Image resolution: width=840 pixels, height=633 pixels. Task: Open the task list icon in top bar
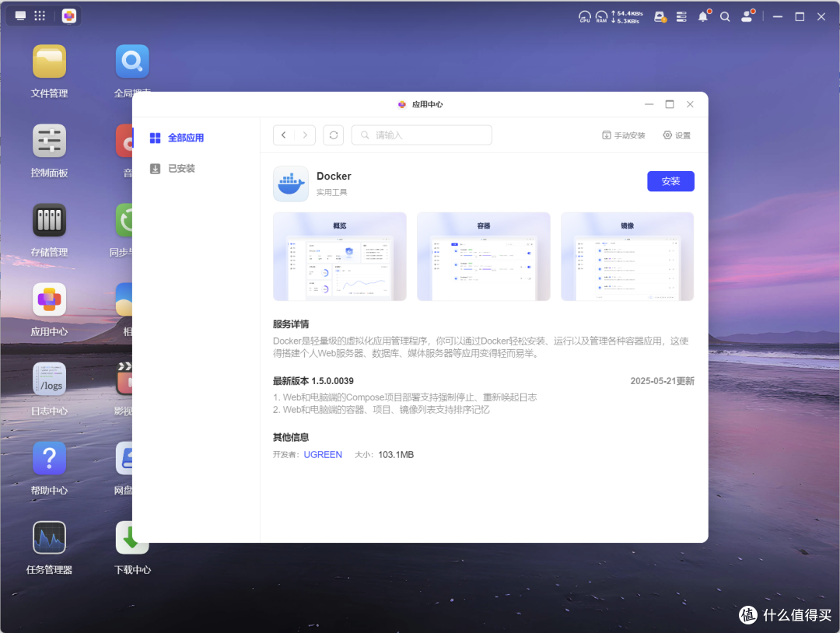pyautogui.click(x=681, y=16)
